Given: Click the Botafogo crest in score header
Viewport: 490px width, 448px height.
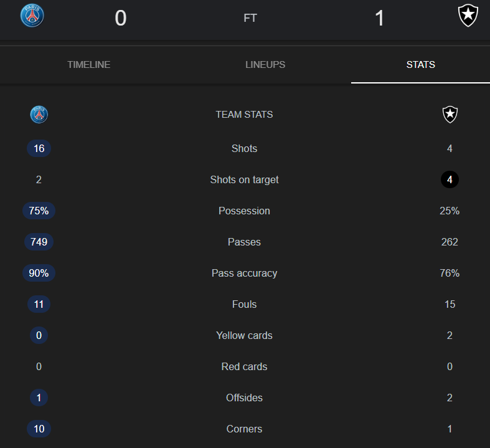Looking at the screenshot, I should [x=468, y=16].
